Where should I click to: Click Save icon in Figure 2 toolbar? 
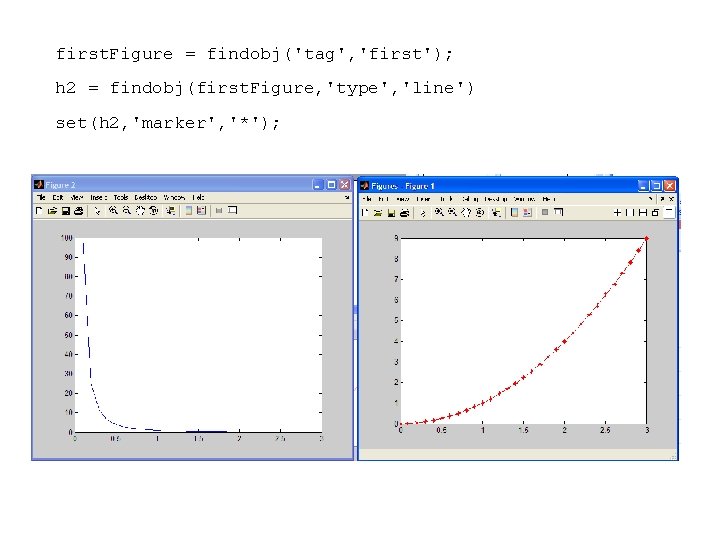[x=65, y=211]
